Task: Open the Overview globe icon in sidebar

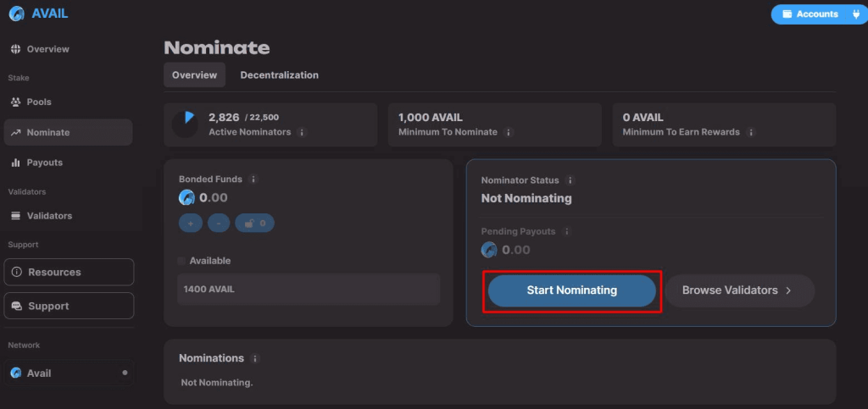Action: click(x=15, y=49)
